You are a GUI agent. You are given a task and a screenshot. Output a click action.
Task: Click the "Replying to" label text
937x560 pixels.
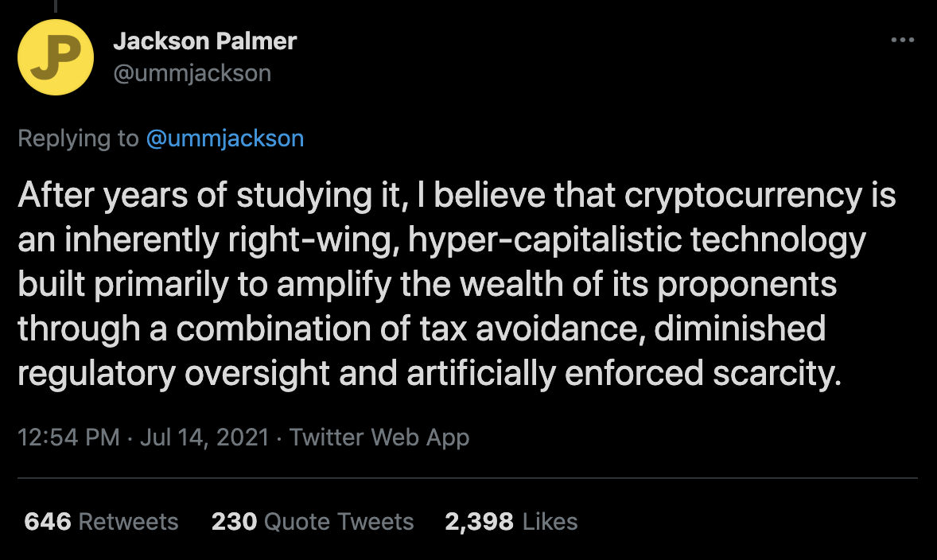point(77,138)
